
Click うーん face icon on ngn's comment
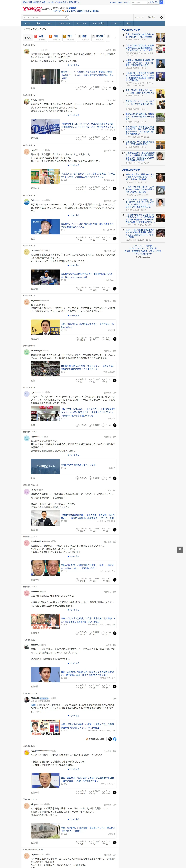click(x=104, y=189)
